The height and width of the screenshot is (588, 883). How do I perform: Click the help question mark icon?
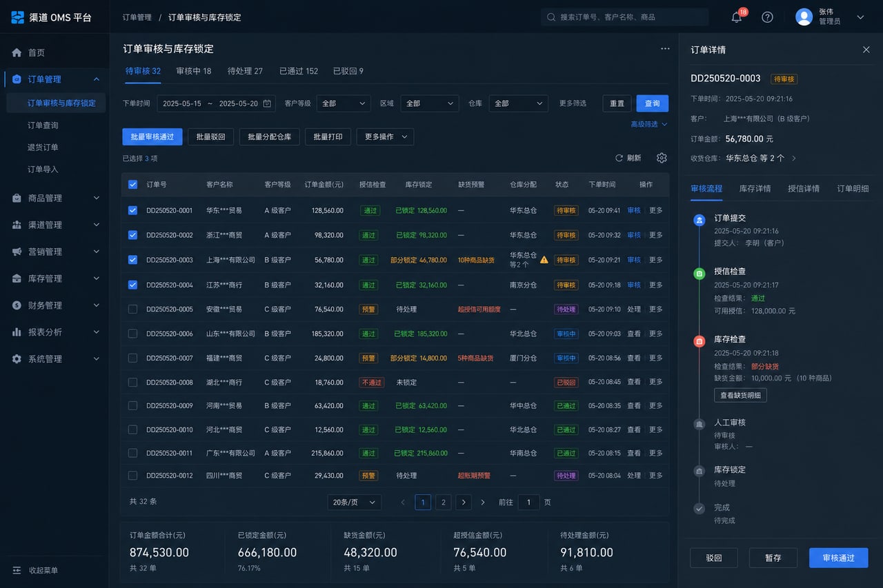pyautogui.click(x=767, y=17)
